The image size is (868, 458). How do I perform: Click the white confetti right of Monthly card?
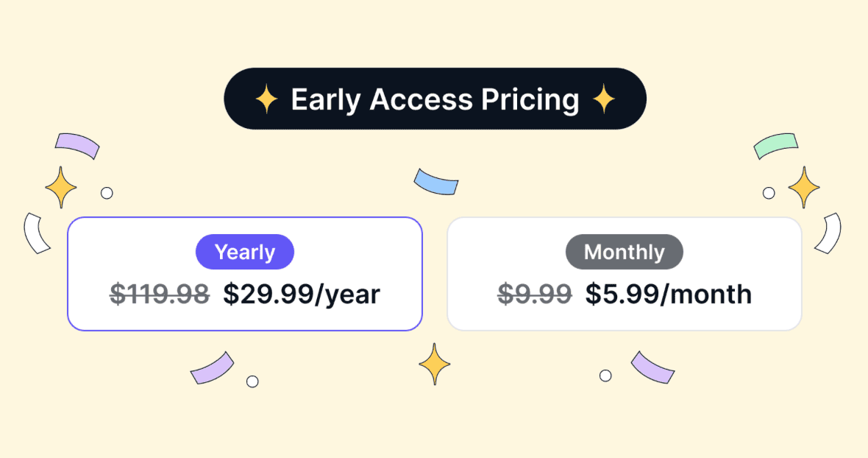[x=828, y=233]
